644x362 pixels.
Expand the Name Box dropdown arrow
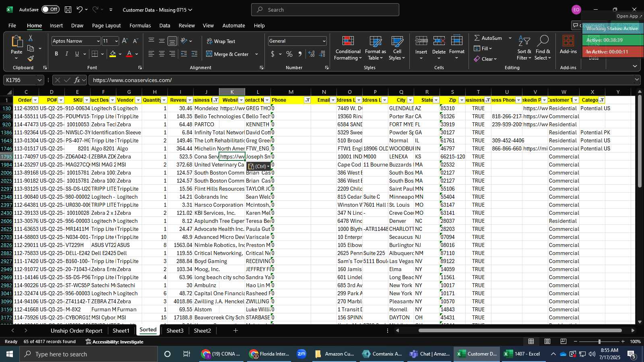pos(39,80)
